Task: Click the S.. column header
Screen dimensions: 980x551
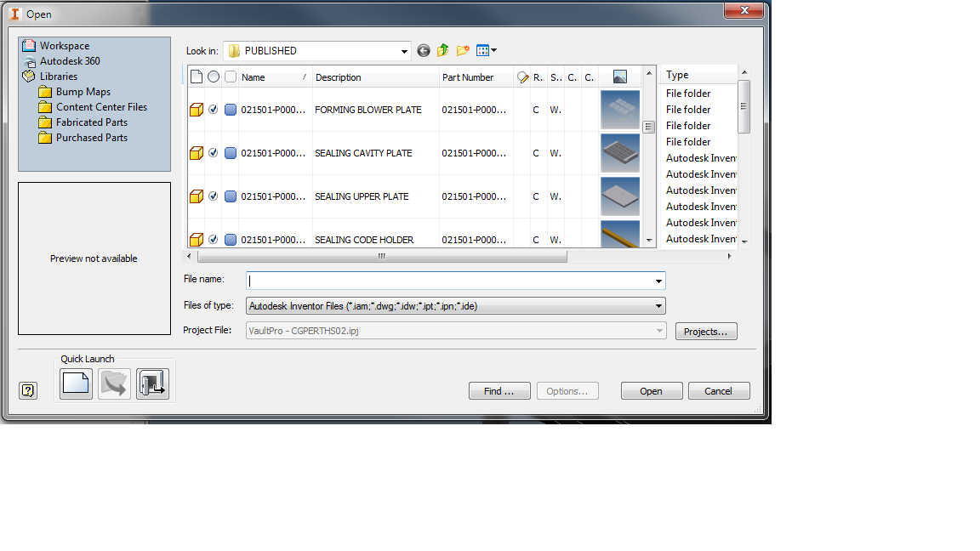Action: pyautogui.click(x=556, y=77)
